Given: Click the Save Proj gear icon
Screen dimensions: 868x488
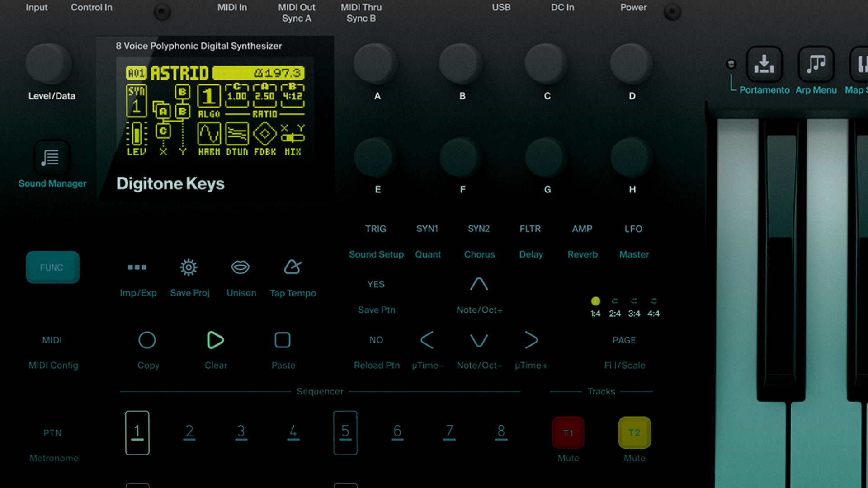Looking at the screenshot, I should [x=189, y=267].
